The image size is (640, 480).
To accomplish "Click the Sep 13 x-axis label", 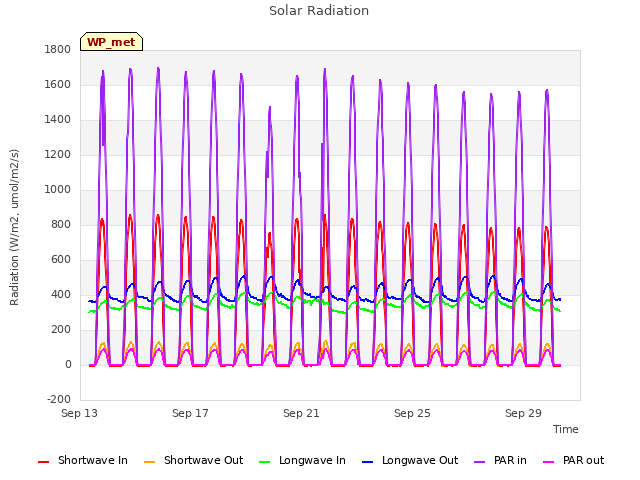I will click(x=80, y=413).
